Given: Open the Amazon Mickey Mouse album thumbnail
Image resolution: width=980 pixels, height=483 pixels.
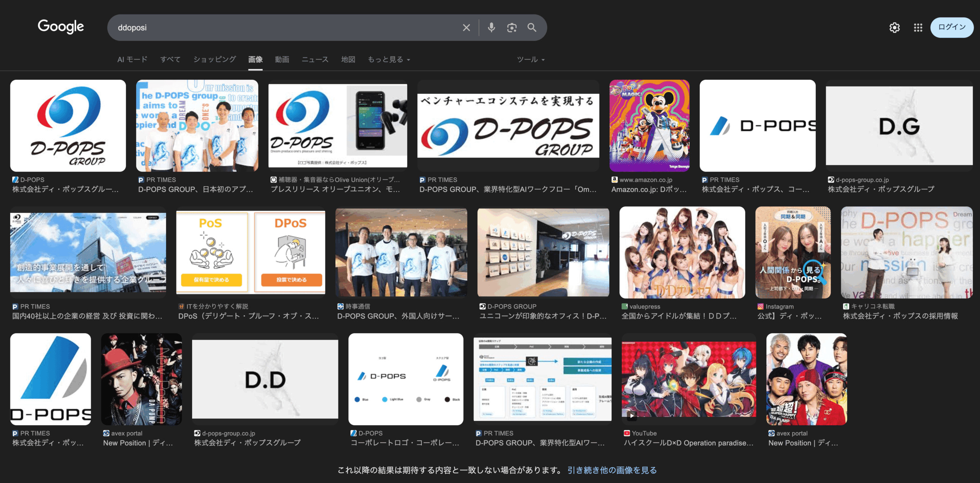Looking at the screenshot, I should (649, 126).
